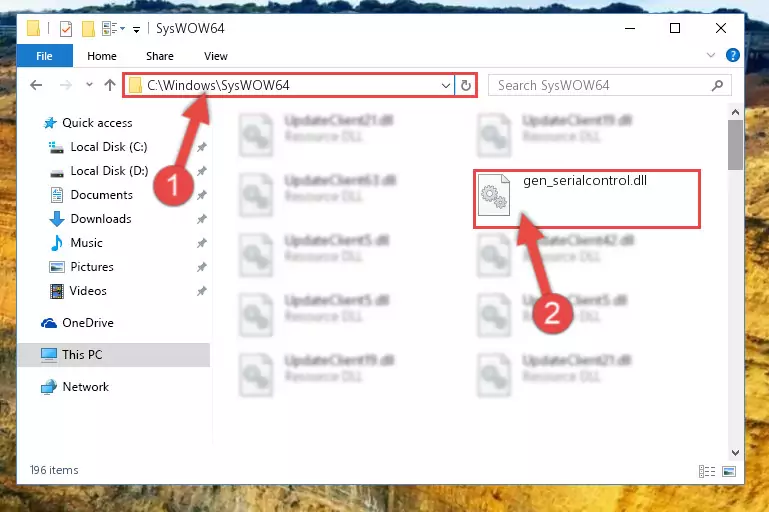The image size is (769, 512).
Task: Open Customize Quick Access Toolbar dropdown
Action: point(136,29)
